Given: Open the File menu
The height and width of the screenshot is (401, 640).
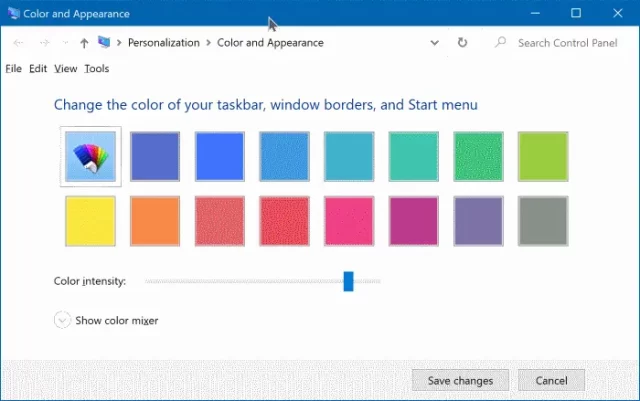Looking at the screenshot, I should click(13, 69).
